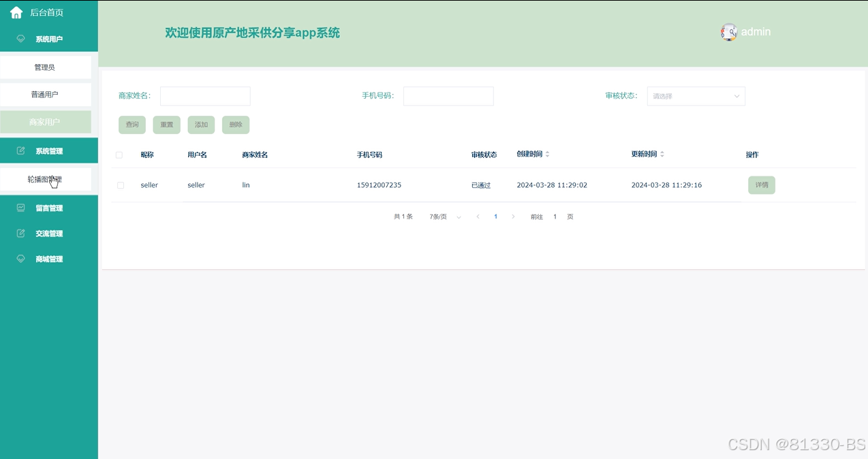
Task: Click the 2024-03-28 11:29:02 creation time
Action: (x=552, y=185)
